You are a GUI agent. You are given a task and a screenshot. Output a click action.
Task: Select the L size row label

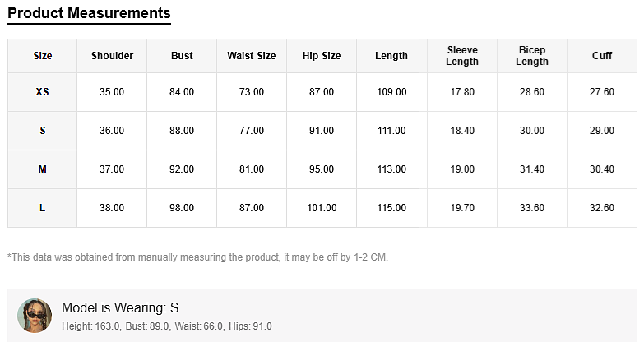(x=42, y=208)
